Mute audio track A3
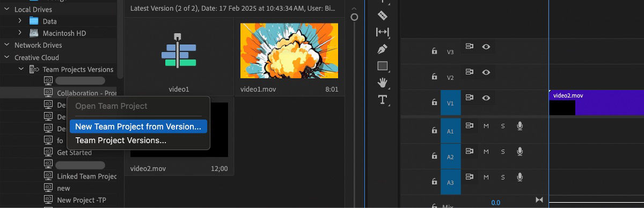 click(486, 177)
